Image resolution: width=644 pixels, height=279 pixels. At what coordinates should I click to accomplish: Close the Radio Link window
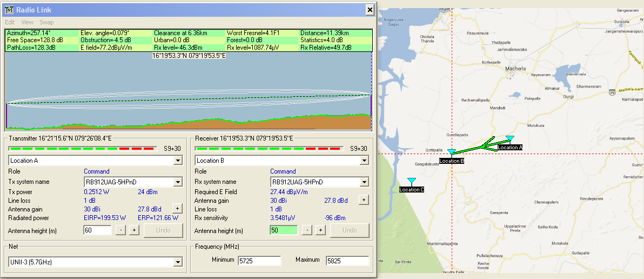pos(370,9)
